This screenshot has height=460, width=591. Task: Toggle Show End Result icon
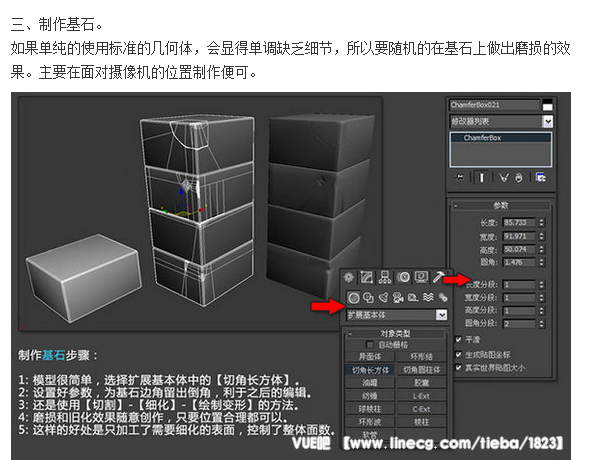[x=481, y=177]
